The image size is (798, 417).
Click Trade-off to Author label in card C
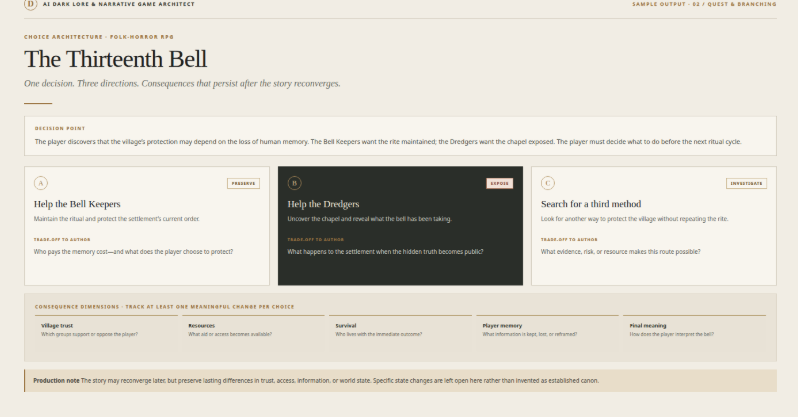[x=569, y=239]
